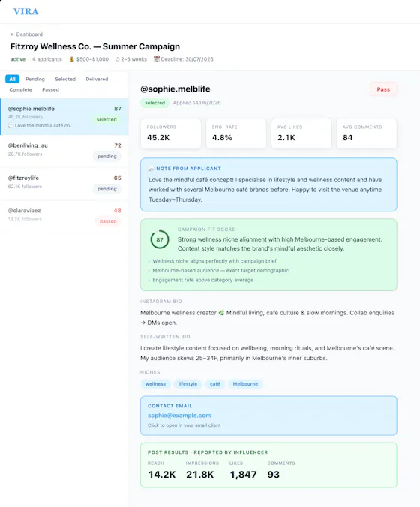The image size is (420, 507).
Task: Select the All filter tab
Action: (x=12, y=79)
